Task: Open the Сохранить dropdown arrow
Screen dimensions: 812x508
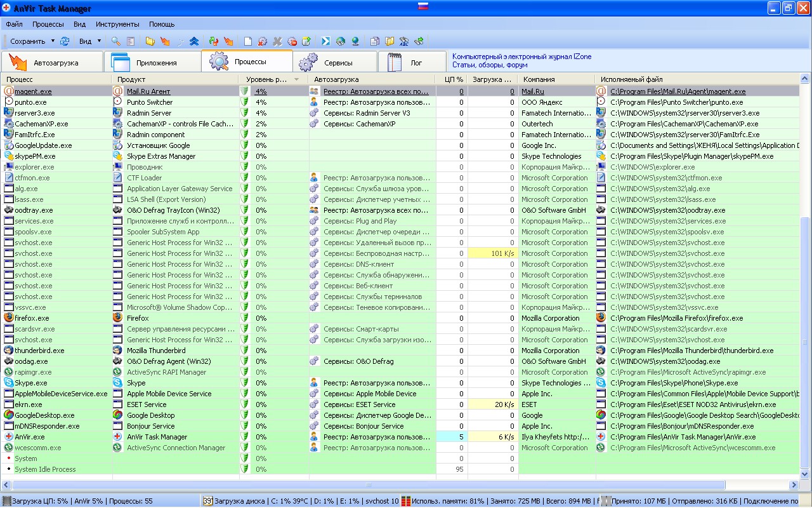Action: point(51,41)
